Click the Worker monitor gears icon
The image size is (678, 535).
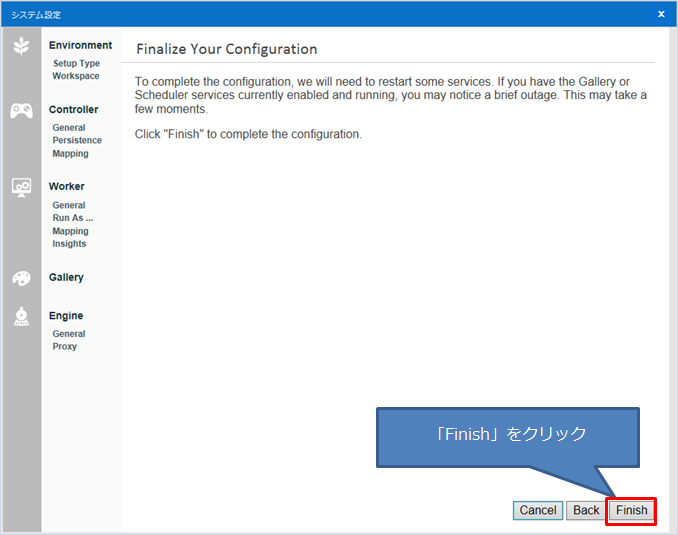pyautogui.click(x=21, y=187)
